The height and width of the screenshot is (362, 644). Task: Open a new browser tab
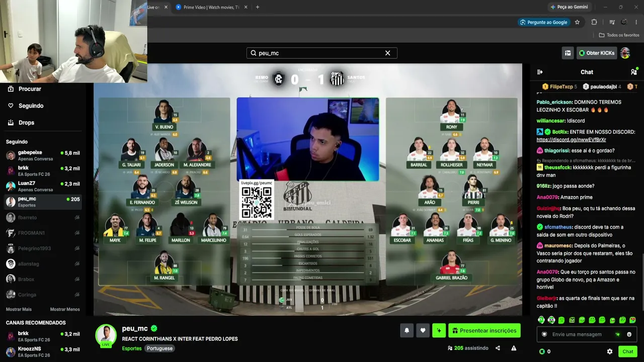[x=257, y=7]
